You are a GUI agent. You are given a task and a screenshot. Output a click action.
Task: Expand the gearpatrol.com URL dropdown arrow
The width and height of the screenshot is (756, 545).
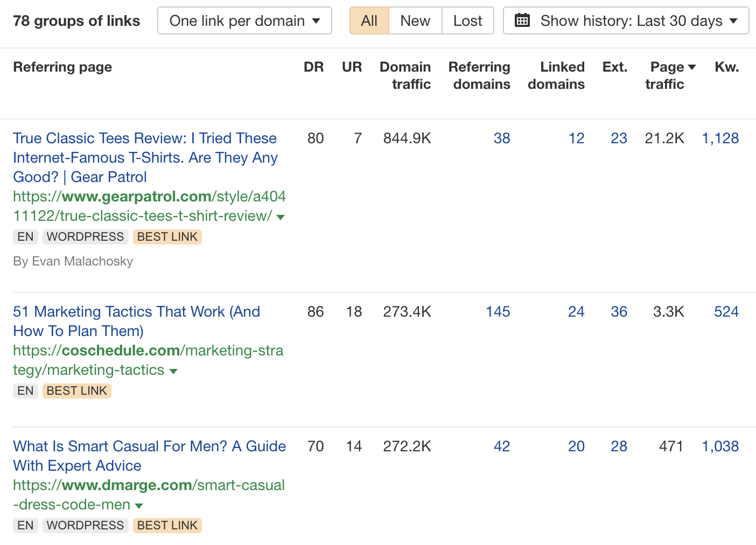pos(281,217)
